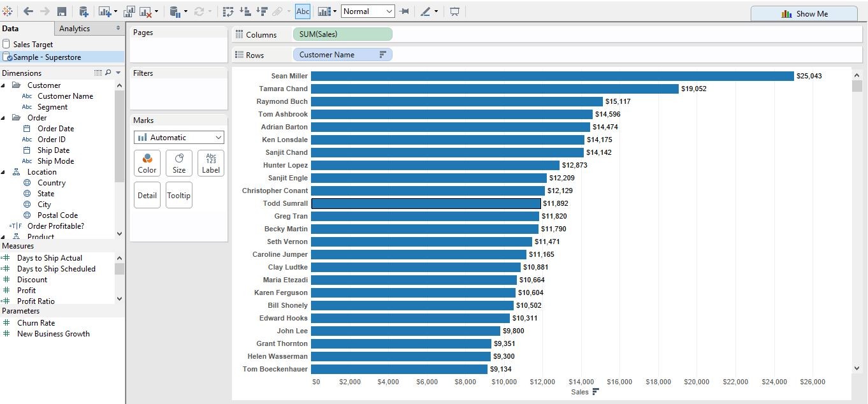Click the Tooltip button in Marks card
Viewport: 868px width, 404px height.
tap(178, 195)
